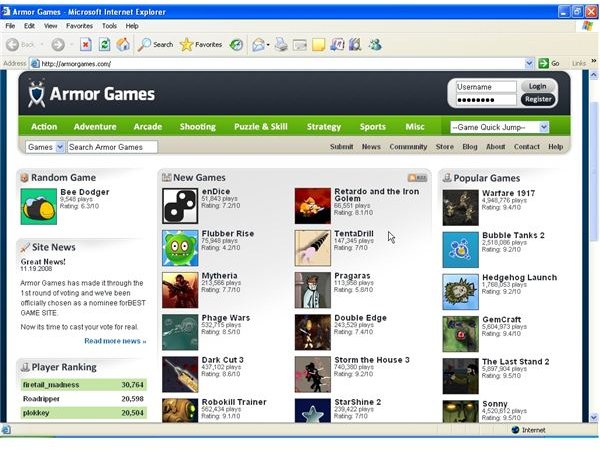Click the Username input field
The height and width of the screenshot is (450, 600).
pyautogui.click(x=486, y=87)
